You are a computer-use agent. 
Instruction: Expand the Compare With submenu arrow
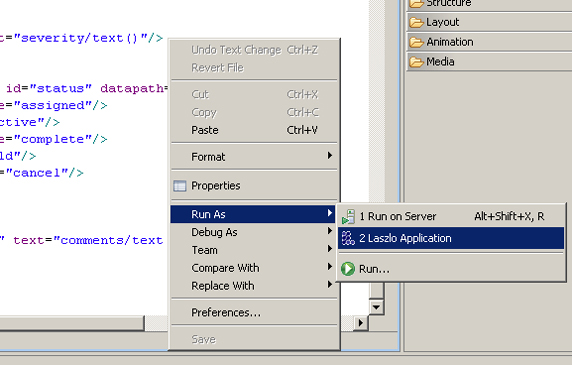click(330, 267)
